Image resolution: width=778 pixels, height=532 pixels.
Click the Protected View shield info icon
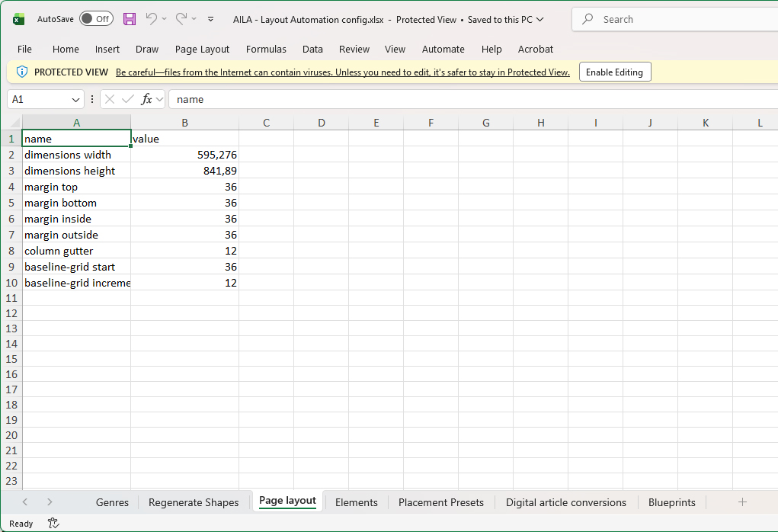coord(22,72)
